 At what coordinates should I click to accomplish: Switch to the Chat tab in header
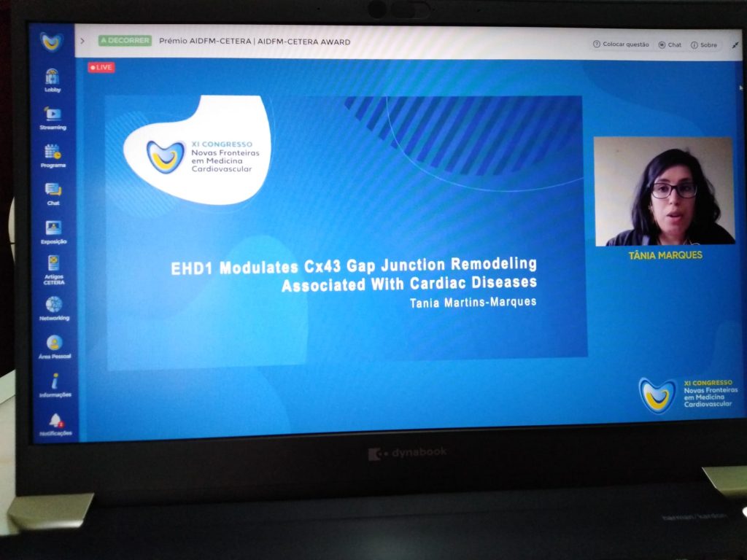click(x=670, y=44)
